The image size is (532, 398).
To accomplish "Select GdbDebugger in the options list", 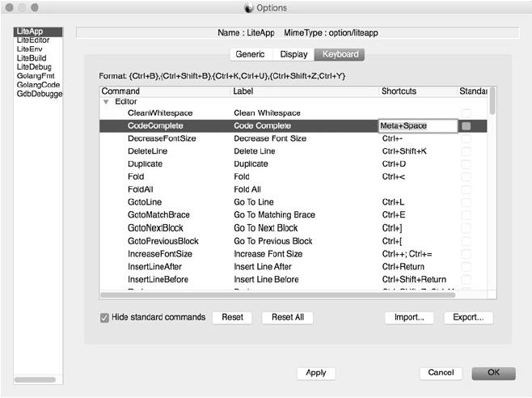I will pos(40,94).
